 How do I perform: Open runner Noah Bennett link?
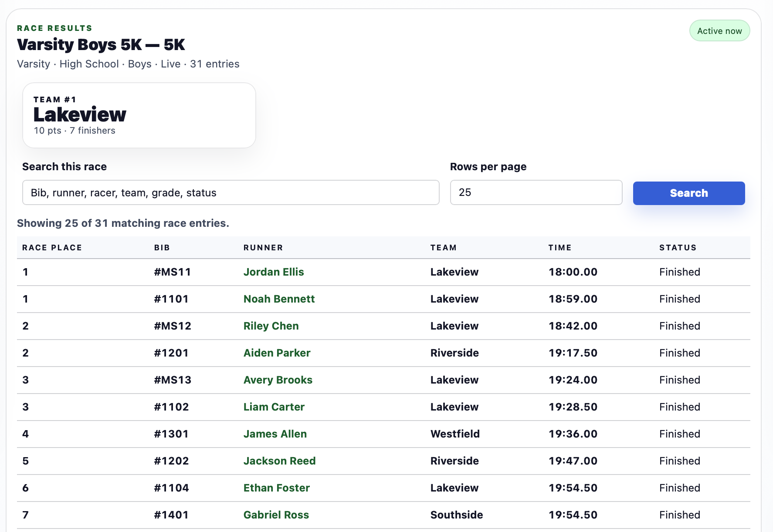(x=279, y=299)
